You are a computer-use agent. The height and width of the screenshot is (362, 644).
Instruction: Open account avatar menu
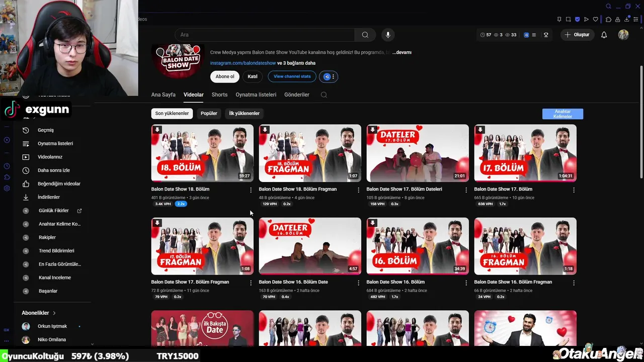tap(623, 35)
